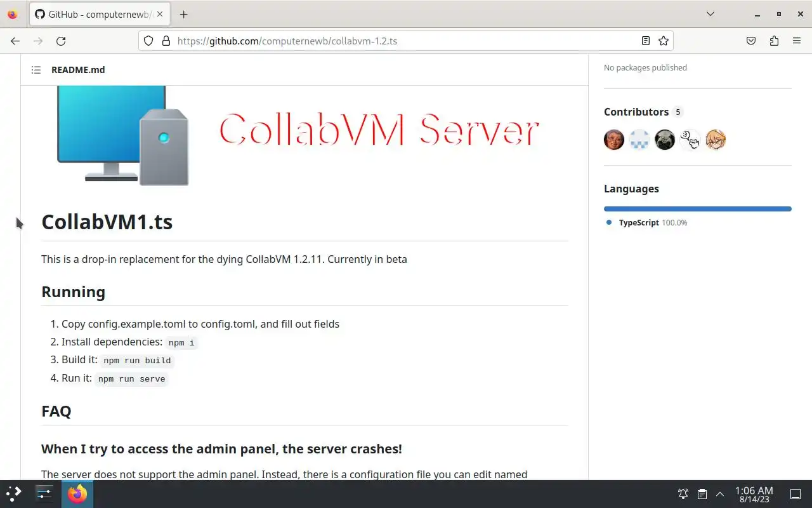Minimize the Firefox window
The height and width of the screenshot is (508, 812).
point(757,14)
